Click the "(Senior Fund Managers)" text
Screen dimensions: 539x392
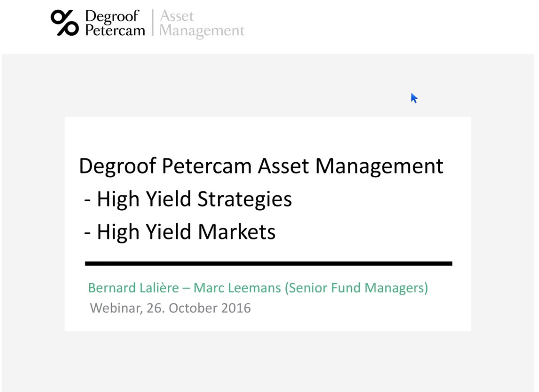pyautogui.click(x=356, y=288)
